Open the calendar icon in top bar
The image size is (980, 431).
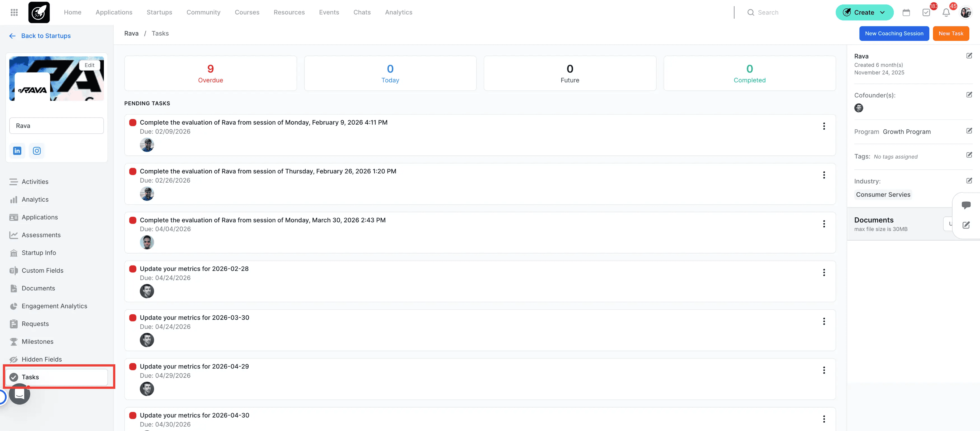tap(906, 13)
